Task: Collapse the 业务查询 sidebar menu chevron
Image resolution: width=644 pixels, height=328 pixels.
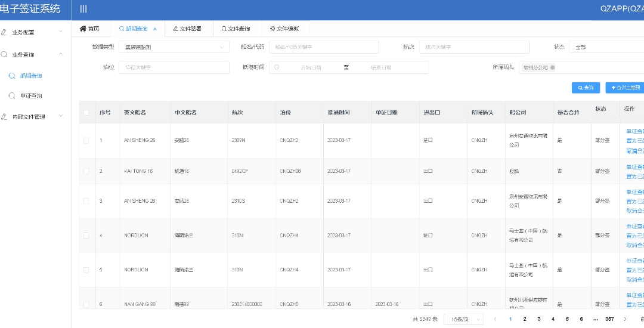Action: 61,54
